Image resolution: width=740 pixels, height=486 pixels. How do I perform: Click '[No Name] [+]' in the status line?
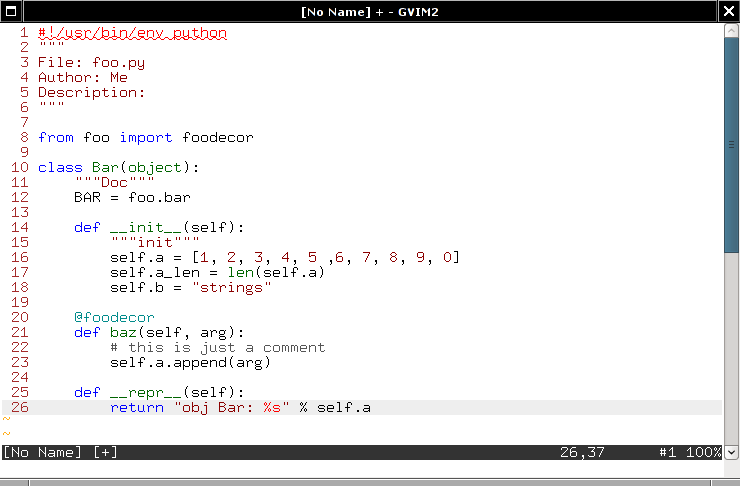[x=60, y=452]
